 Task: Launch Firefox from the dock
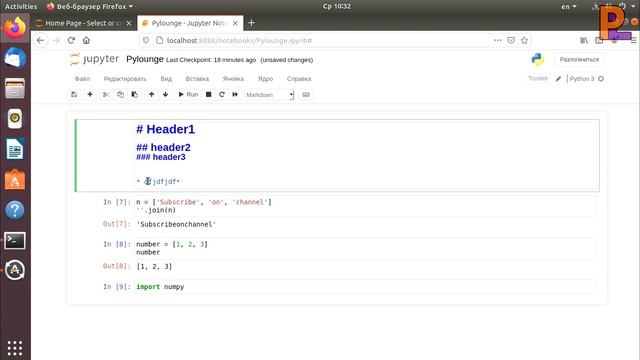(15, 28)
